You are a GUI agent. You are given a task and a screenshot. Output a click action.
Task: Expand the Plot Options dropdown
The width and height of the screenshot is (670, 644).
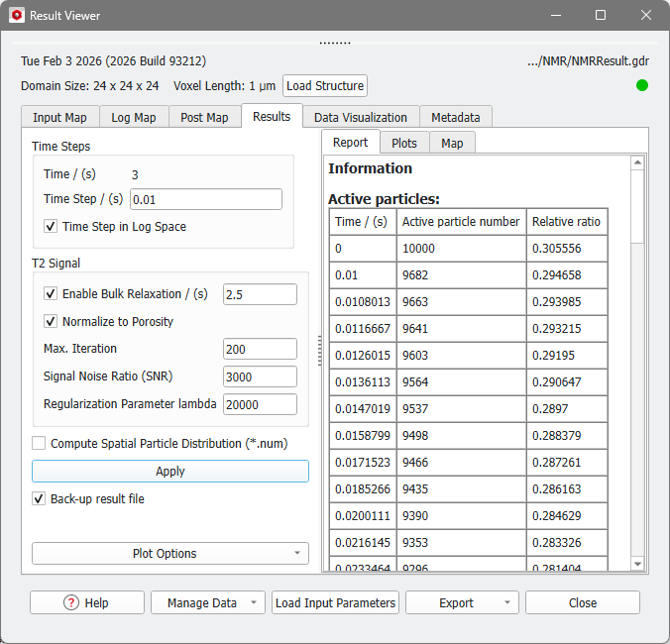click(x=169, y=554)
